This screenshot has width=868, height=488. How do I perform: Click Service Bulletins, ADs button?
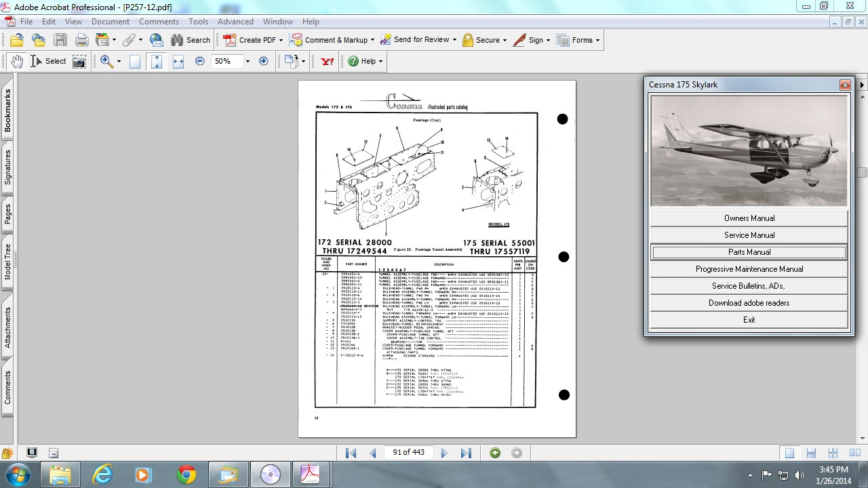749,286
